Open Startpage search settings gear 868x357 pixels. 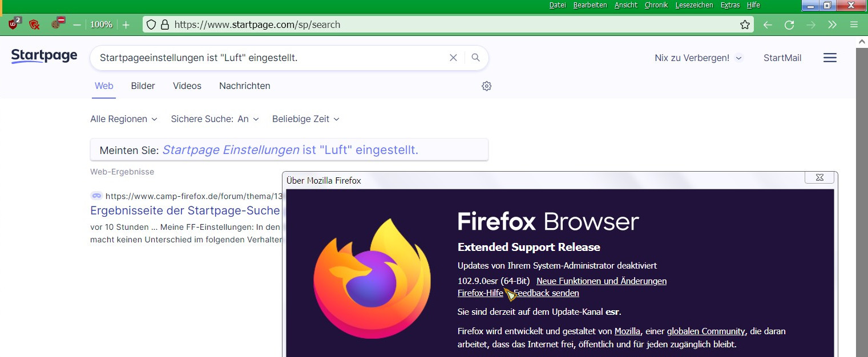tap(486, 86)
